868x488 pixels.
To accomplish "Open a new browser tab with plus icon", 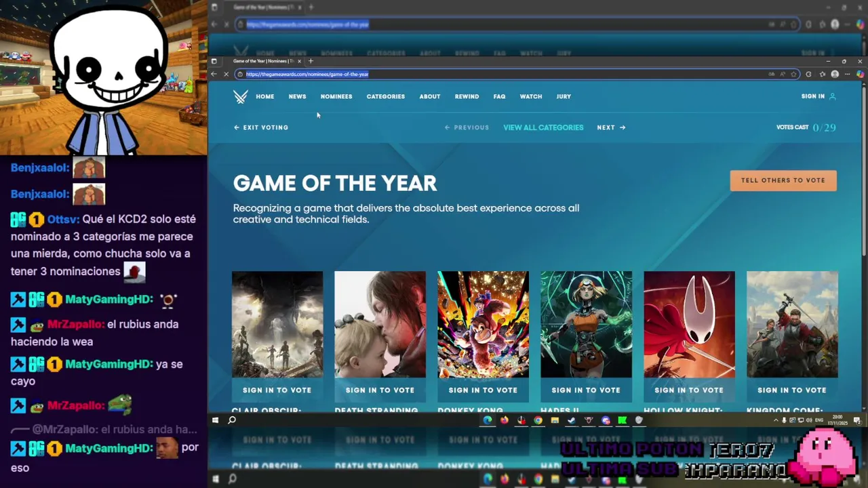I will [x=311, y=61].
